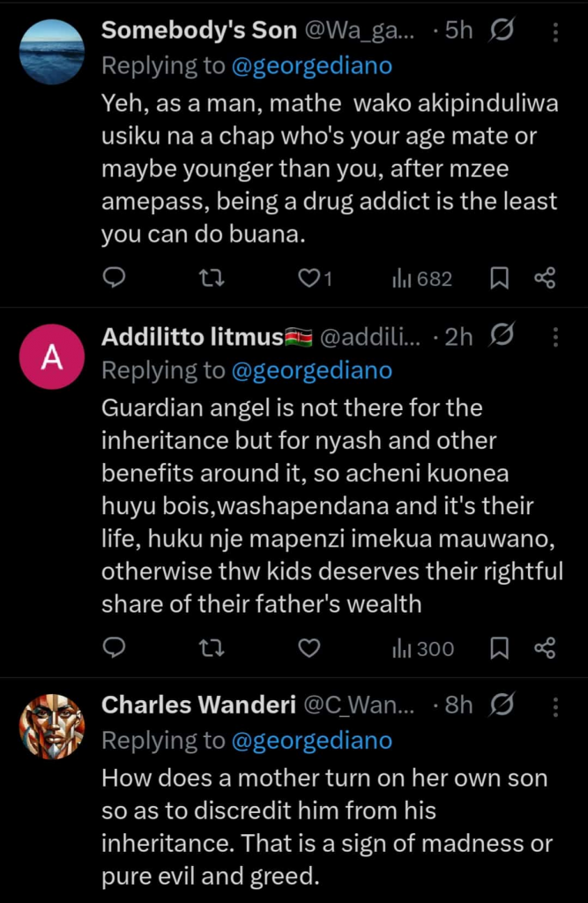The width and height of the screenshot is (588, 903).
Task: Open Addilitto litmus pink avatar
Action: click(x=52, y=356)
